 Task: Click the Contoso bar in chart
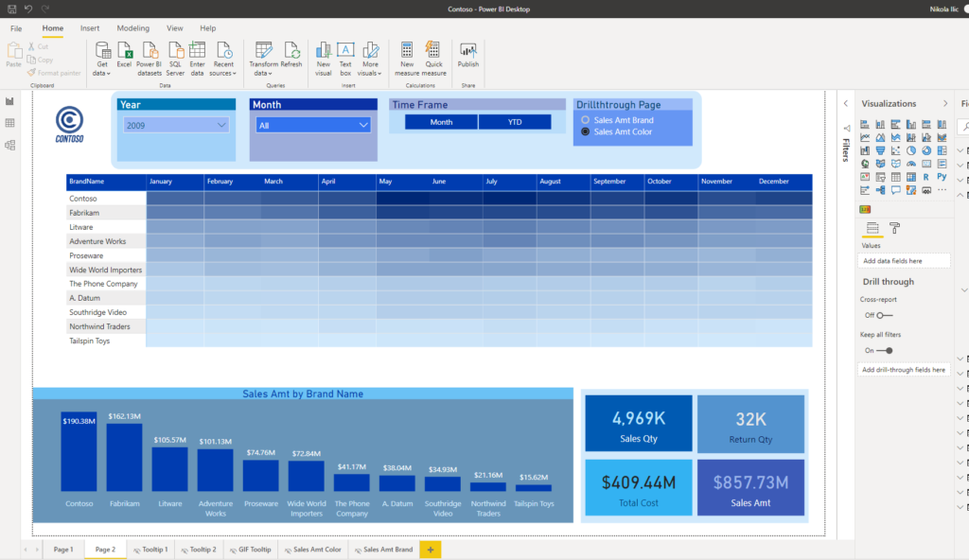point(79,452)
